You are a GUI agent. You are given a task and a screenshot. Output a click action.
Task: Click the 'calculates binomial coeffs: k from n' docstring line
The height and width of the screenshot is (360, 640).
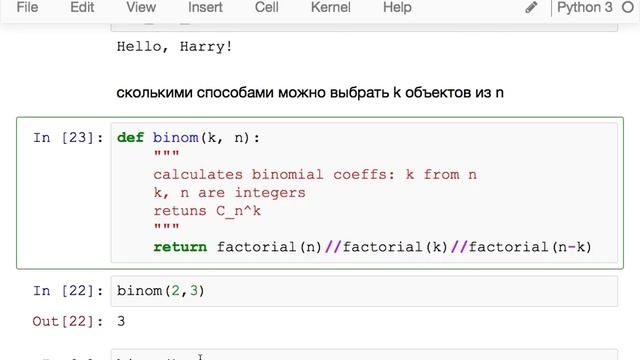tap(315, 175)
